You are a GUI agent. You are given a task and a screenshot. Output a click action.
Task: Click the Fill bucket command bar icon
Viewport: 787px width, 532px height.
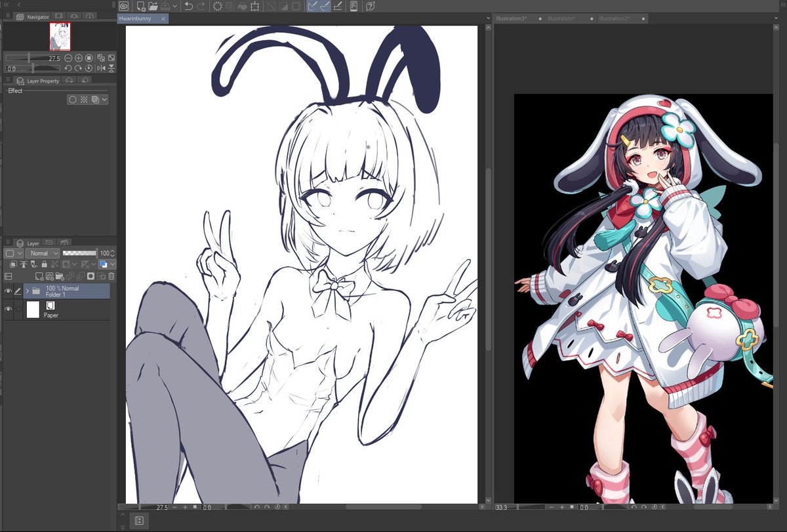243,6
